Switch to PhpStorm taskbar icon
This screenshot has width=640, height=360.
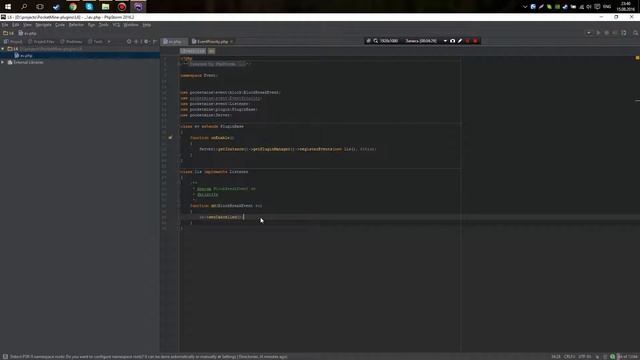tap(138, 7)
